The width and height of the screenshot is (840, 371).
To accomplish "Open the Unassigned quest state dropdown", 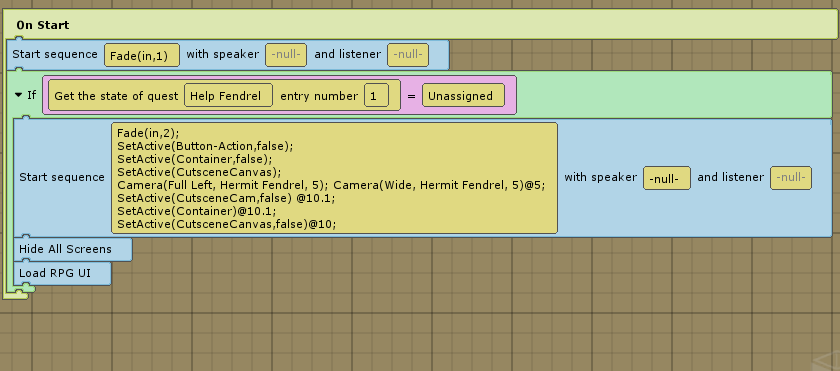I will pos(463,95).
